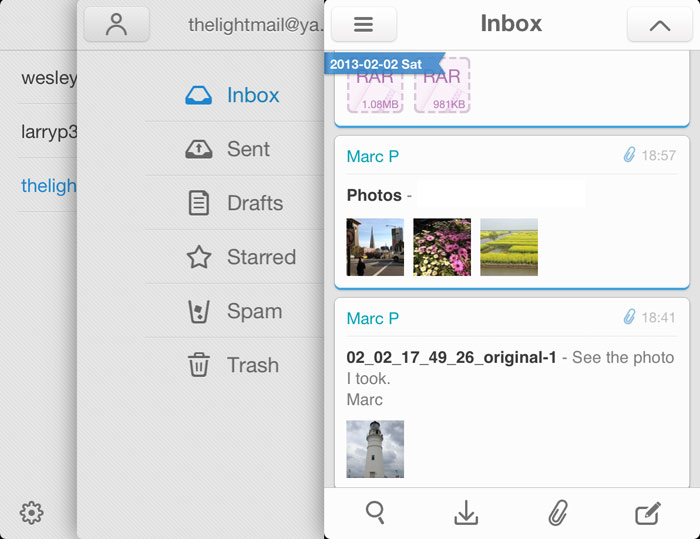The height and width of the screenshot is (539, 700).
Task: Click the Spam bin icon
Action: point(199,311)
